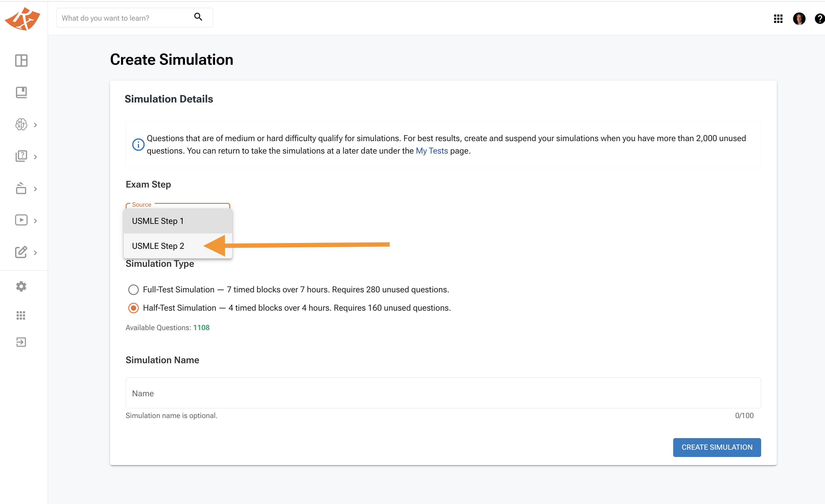Click the settings gear icon
This screenshot has width=825, height=504.
21,286
